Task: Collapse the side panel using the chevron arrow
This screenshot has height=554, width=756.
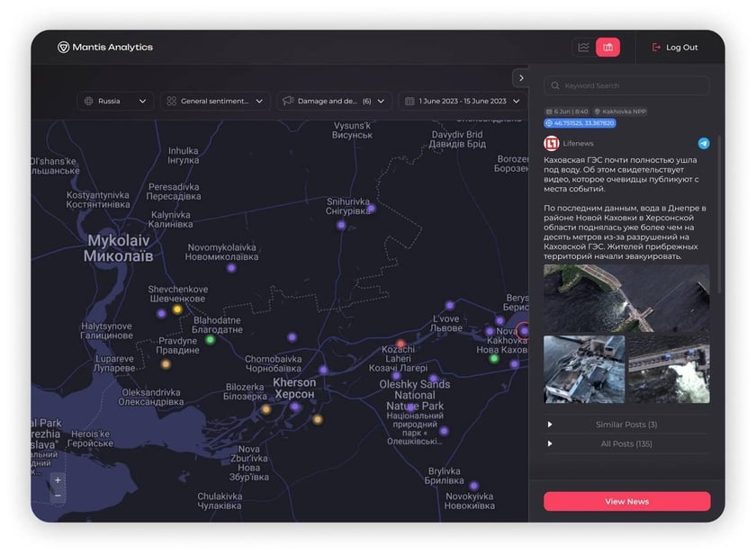Action: 521,77
